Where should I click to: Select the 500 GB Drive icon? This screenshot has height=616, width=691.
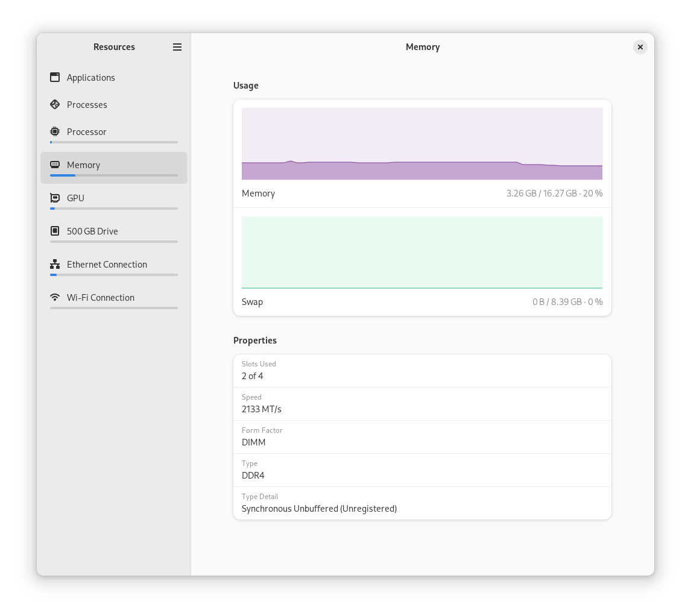coord(55,231)
